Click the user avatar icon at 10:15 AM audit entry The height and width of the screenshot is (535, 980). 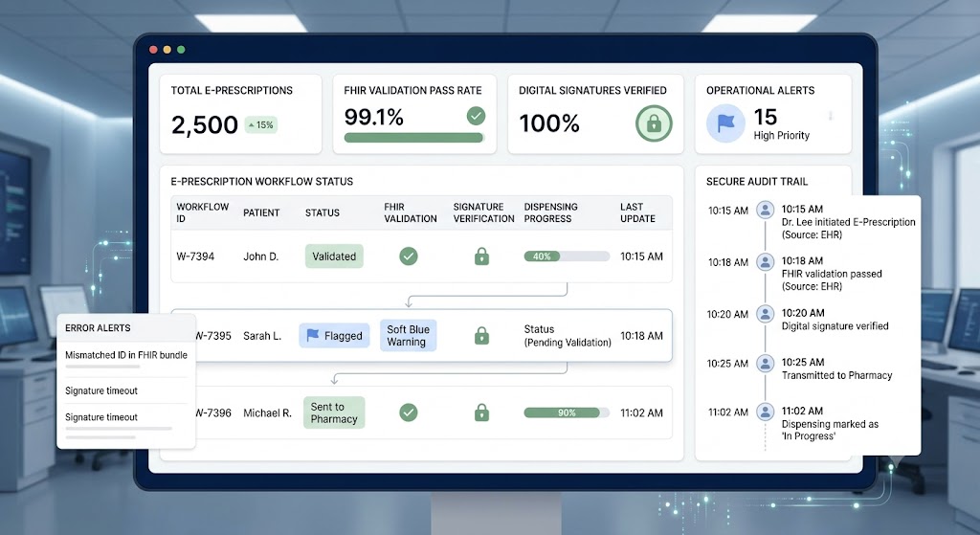coord(765,210)
